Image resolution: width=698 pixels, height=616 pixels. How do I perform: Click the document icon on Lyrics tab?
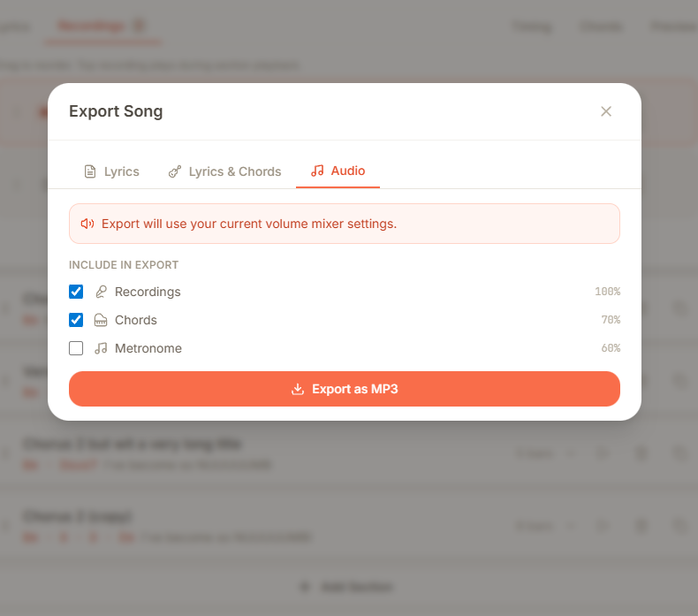click(x=90, y=171)
